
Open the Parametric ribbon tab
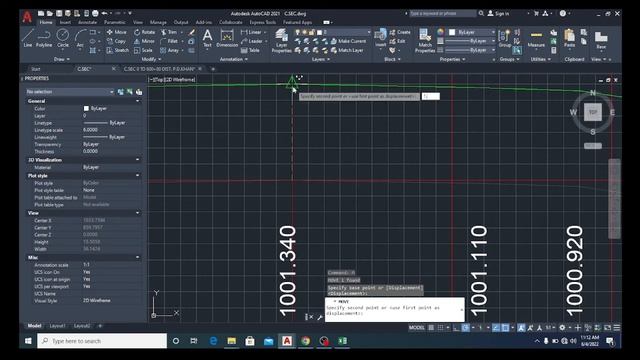coord(115,22)
